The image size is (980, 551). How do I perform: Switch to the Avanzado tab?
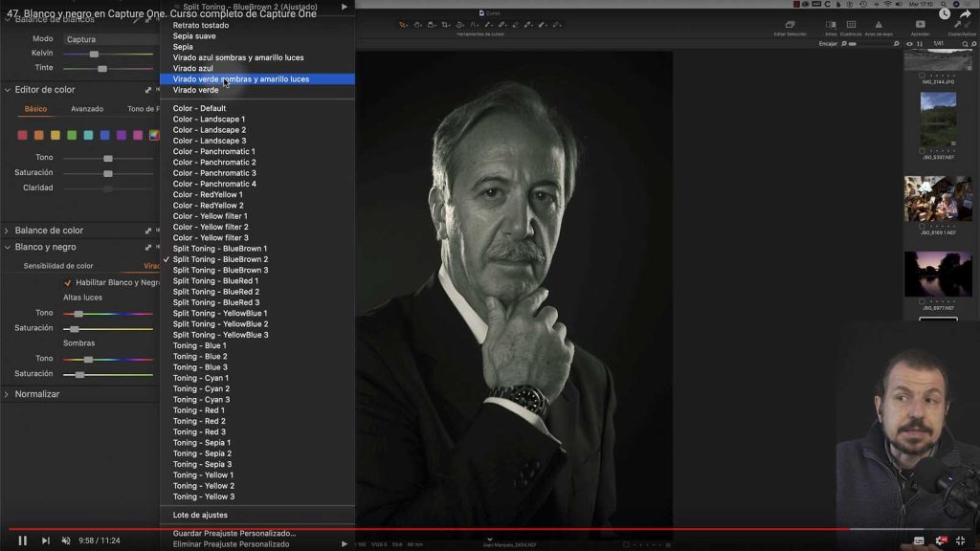87,109
